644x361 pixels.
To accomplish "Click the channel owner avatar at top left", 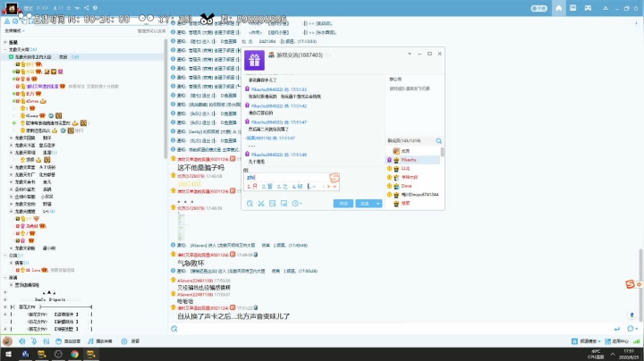I will (11, 9).
